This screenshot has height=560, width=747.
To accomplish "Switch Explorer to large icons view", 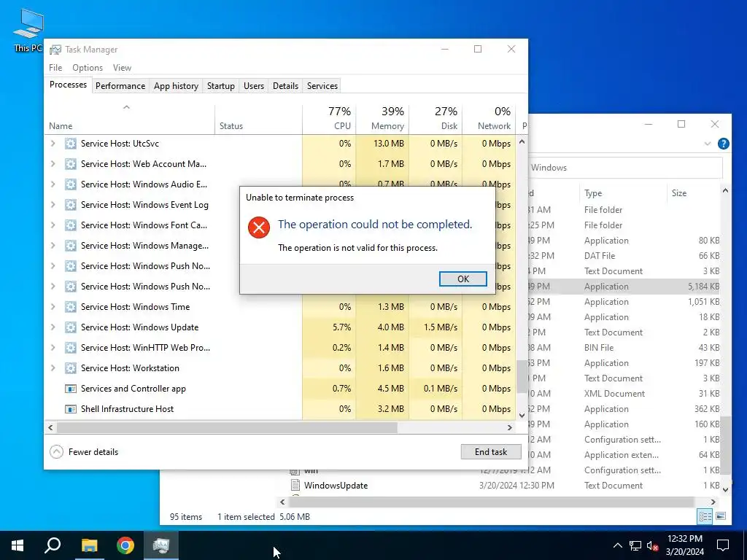I will [x=721, y=516].
